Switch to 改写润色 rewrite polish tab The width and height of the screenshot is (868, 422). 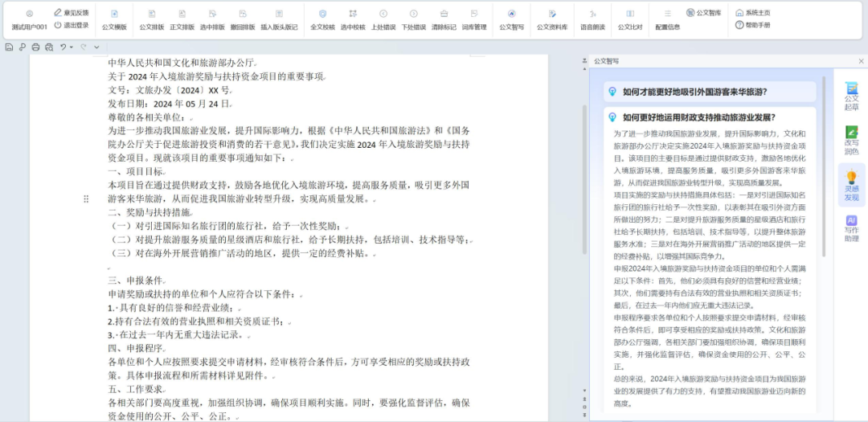[851, 140]
